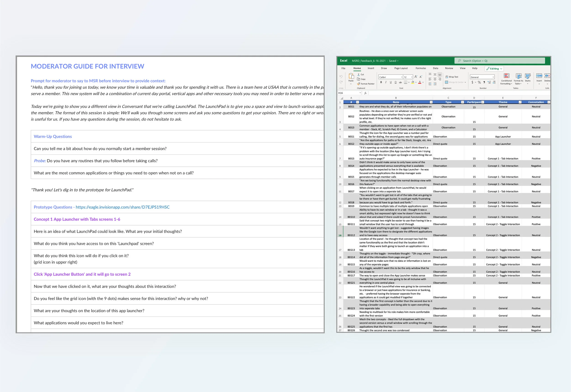
Task: Click the Paste clipboard icon
Action: pyautogui.click(x=351, y=76)
